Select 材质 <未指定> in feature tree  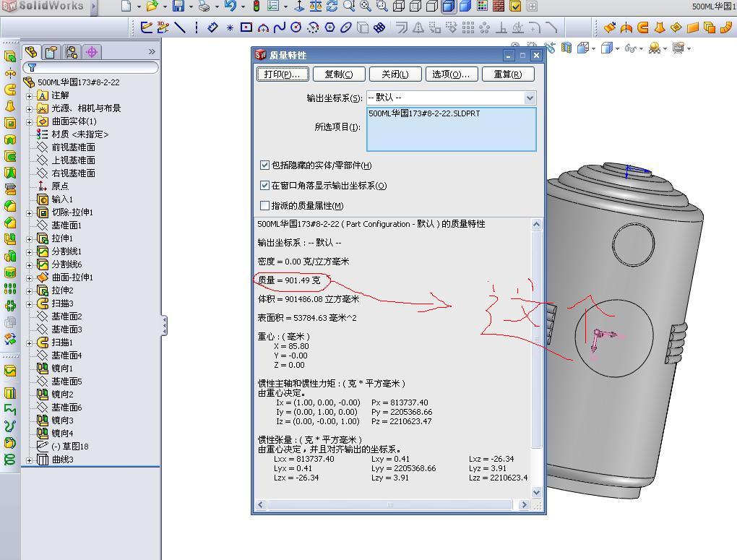coord(80,134)
